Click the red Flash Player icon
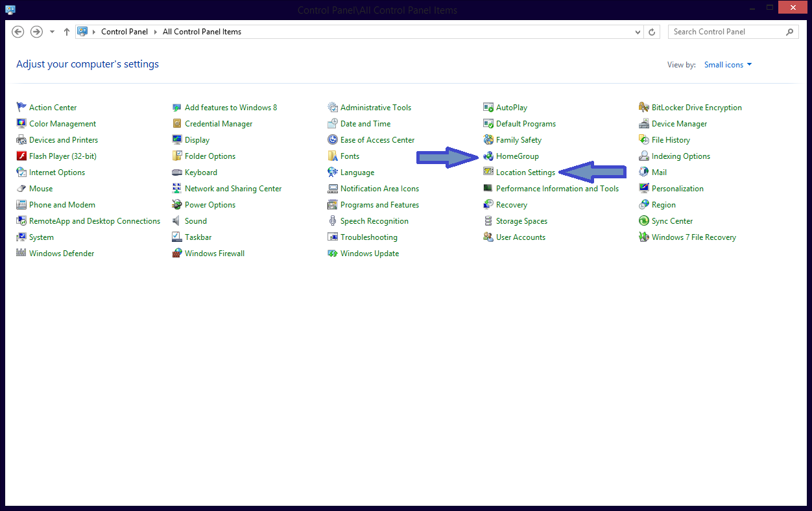The height and width of the screenshot is (511, 812). coord(21,156)
